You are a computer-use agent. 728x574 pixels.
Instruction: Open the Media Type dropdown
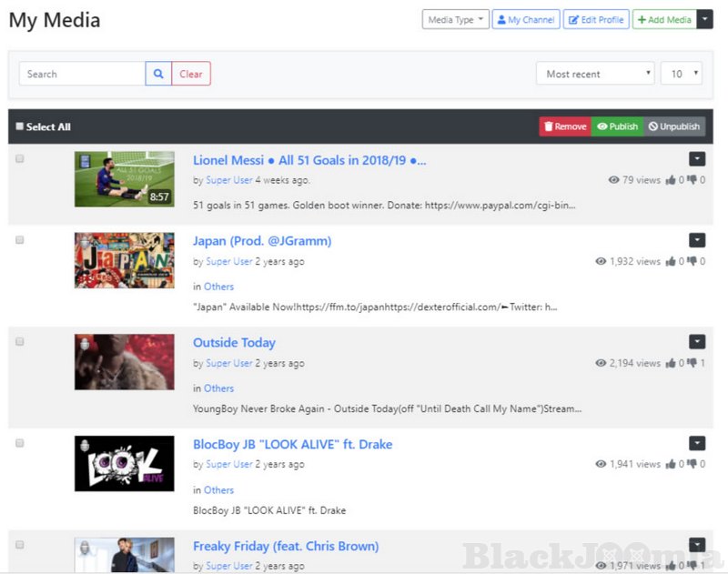pos(456,19)
